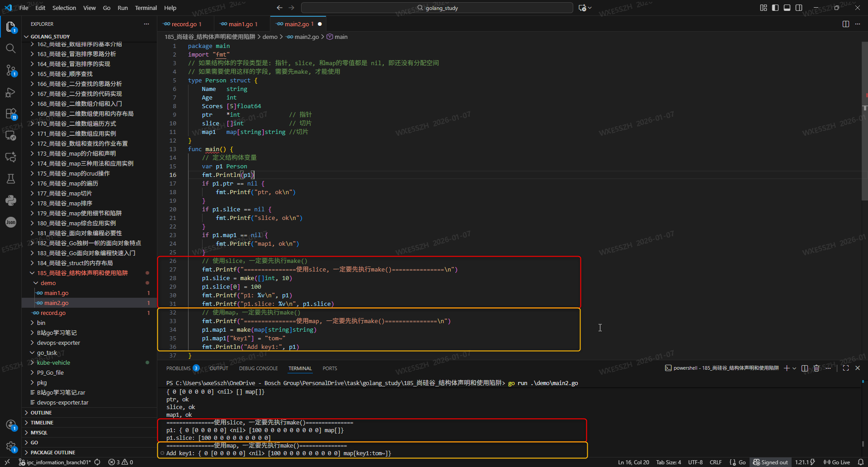Open the Accounts menu icon

(x=11, y=425)
